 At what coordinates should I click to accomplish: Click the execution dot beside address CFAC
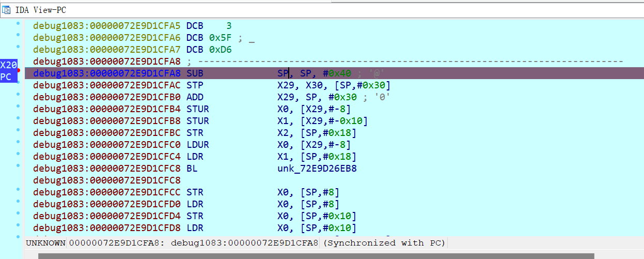(x=19, y=82)
